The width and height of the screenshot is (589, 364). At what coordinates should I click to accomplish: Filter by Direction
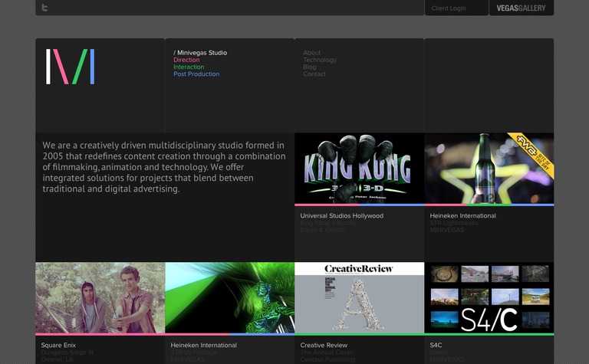[x=186, y=60]
